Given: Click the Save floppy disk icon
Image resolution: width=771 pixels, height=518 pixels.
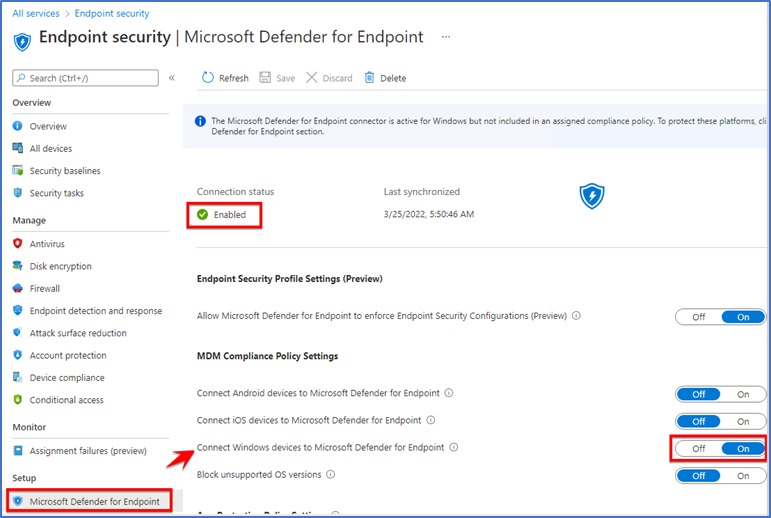Looking at the screenshot, I should click(265, 77).
